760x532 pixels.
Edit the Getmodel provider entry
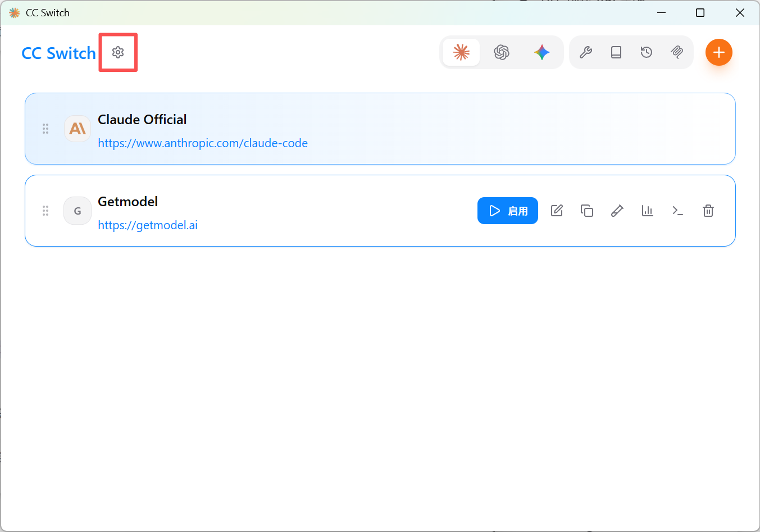(x=557, y=211)
